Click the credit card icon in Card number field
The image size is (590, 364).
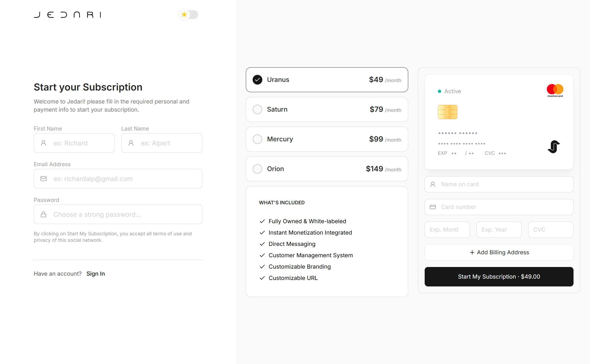[433, 207]
